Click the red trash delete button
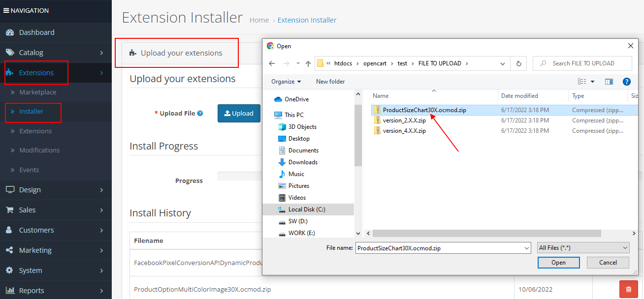This screenshot has width=644, height=299. (x=628, y=289)
